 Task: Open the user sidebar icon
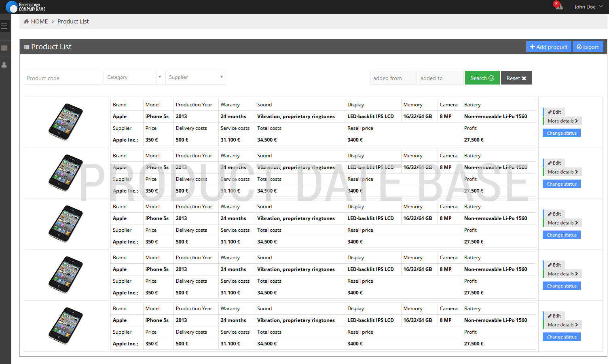pyautogui.click(x=4, y=65)
